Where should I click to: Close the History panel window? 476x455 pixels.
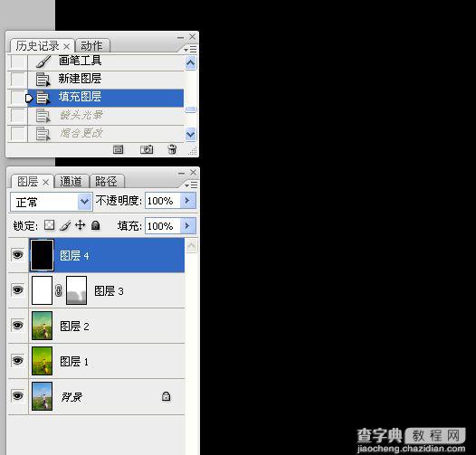pyautogui.click(x=193, y=36)
